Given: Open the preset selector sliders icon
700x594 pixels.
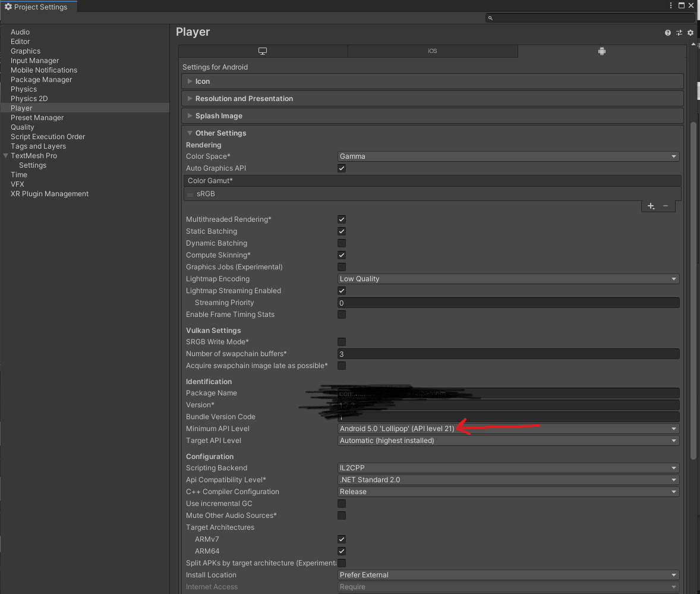Looking at the screenshot, I should click(679, 33).
